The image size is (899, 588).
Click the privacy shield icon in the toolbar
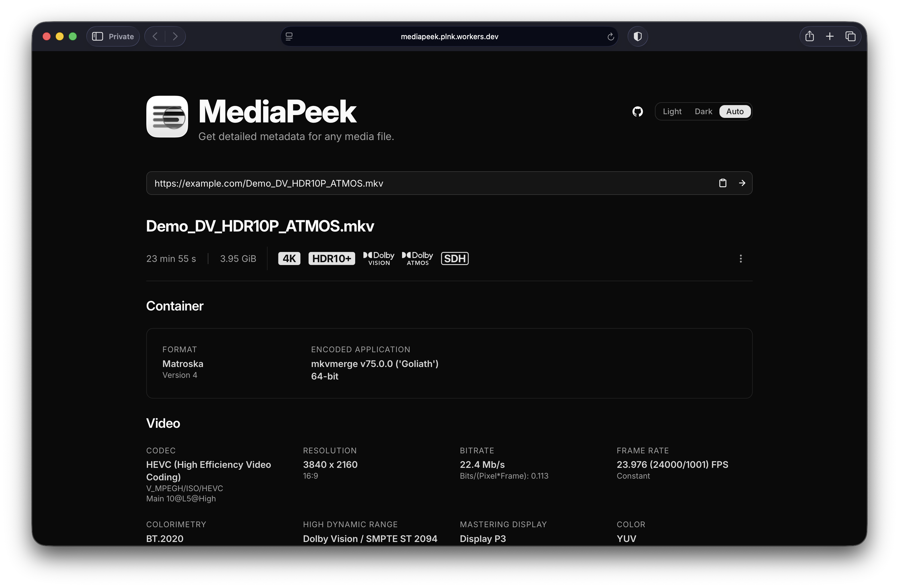pyautogui.click(x=638, y=36)
